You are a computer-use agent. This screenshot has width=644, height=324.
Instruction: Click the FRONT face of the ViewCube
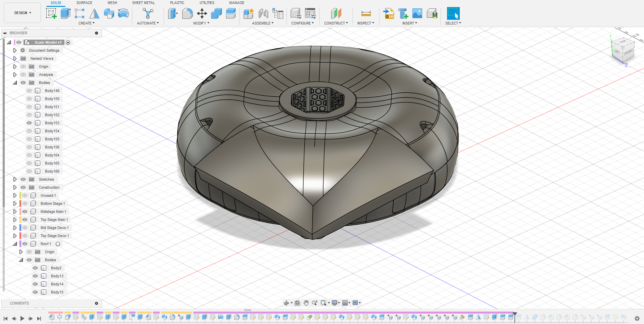pyautogui.click(x=628, y=52)
